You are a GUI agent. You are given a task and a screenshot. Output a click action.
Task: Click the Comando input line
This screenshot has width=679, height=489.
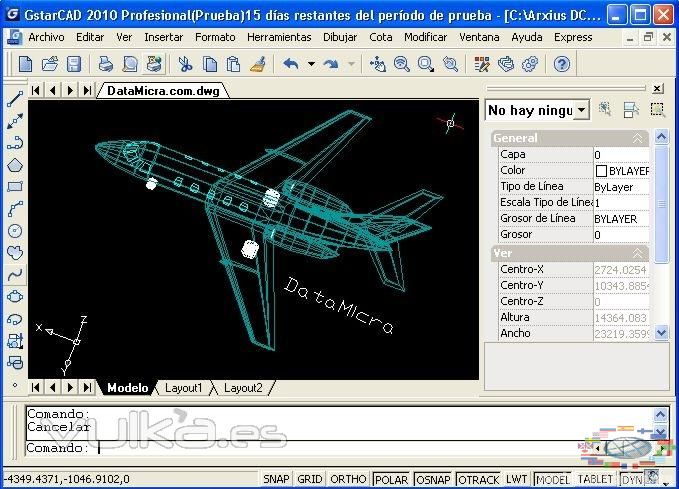click(x=300, y=448)
